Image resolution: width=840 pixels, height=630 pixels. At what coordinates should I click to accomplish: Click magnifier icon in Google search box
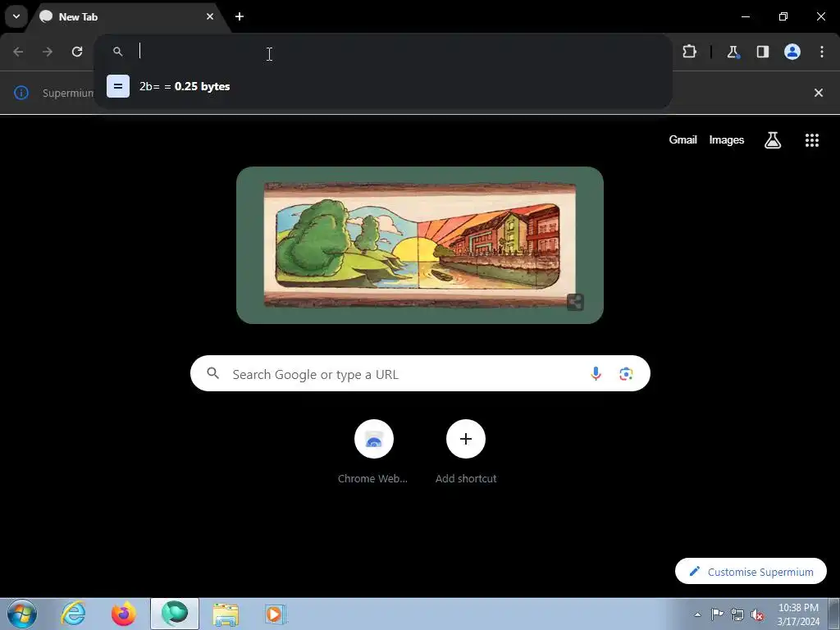[213, 373]
